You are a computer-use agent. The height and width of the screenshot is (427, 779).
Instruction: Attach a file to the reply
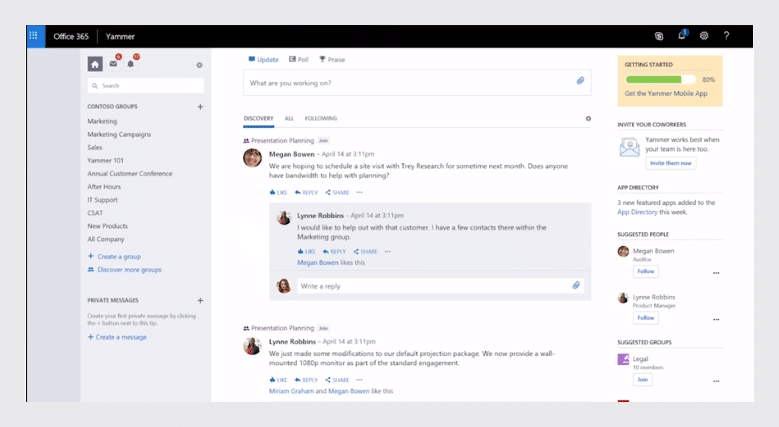pos(576,285)
